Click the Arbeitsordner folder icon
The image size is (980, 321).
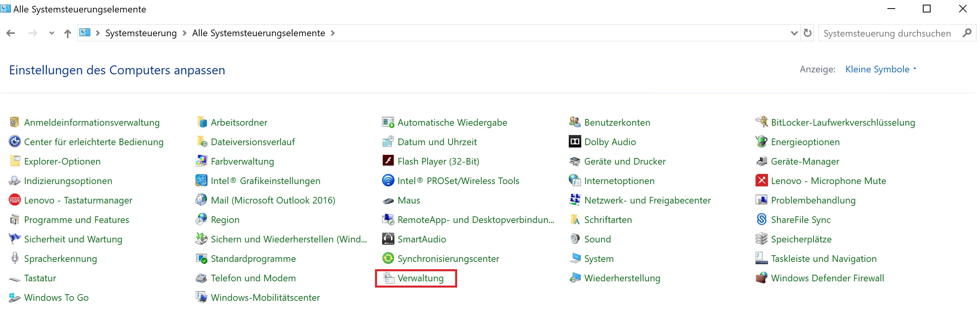[x=202, y=122]
